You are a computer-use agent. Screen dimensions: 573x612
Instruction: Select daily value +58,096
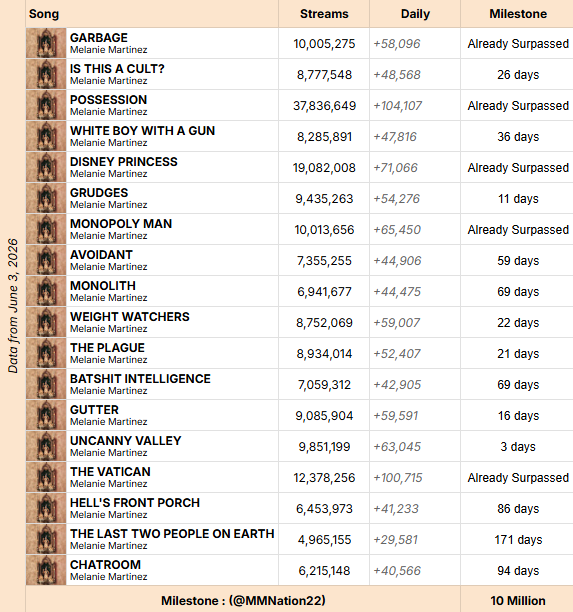[x=397, y=44]
